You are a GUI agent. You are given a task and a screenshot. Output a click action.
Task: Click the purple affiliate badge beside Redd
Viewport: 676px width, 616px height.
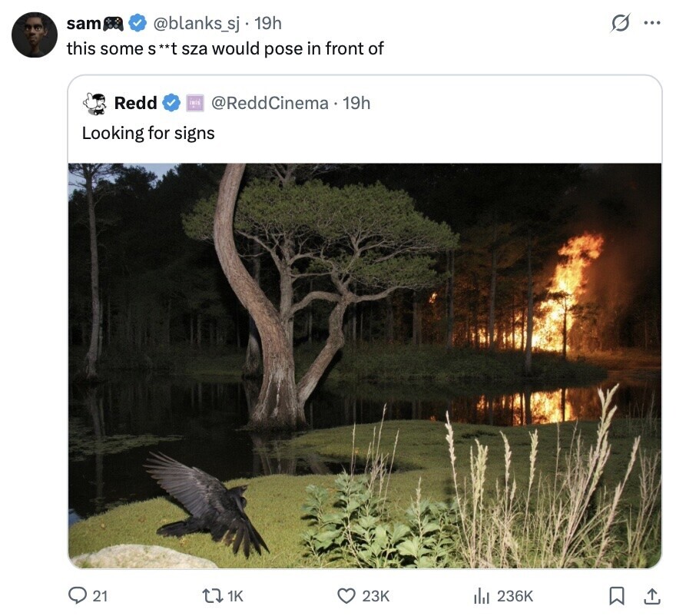click(x=194, y=103)
